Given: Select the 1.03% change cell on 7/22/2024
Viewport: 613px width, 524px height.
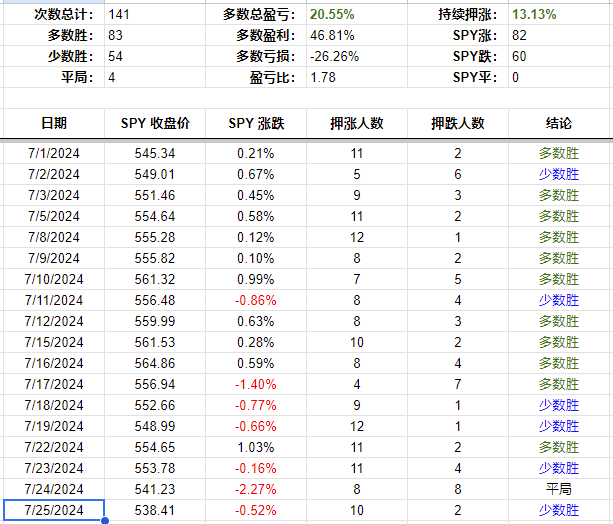Looking at the screenshot, I should [x=256, y=447].
